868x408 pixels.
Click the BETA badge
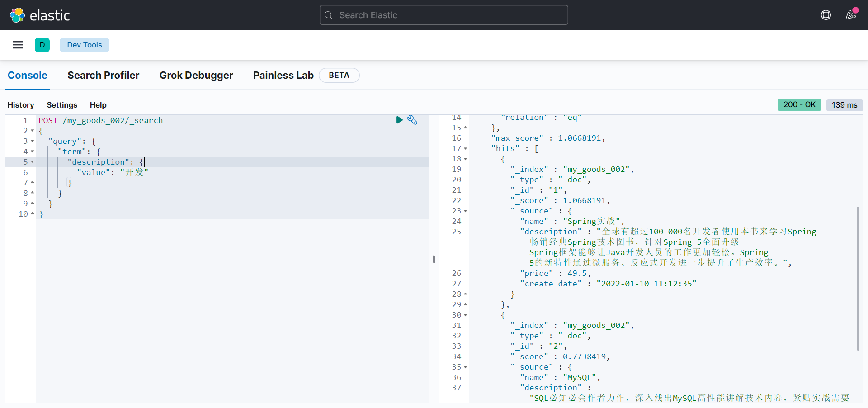coord(339,75)
